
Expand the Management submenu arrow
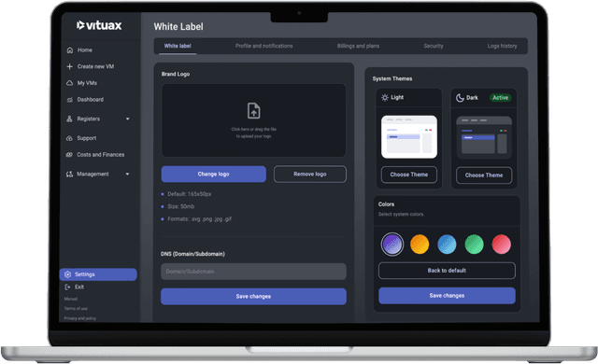pyautogui.click(x=127, y=174)
